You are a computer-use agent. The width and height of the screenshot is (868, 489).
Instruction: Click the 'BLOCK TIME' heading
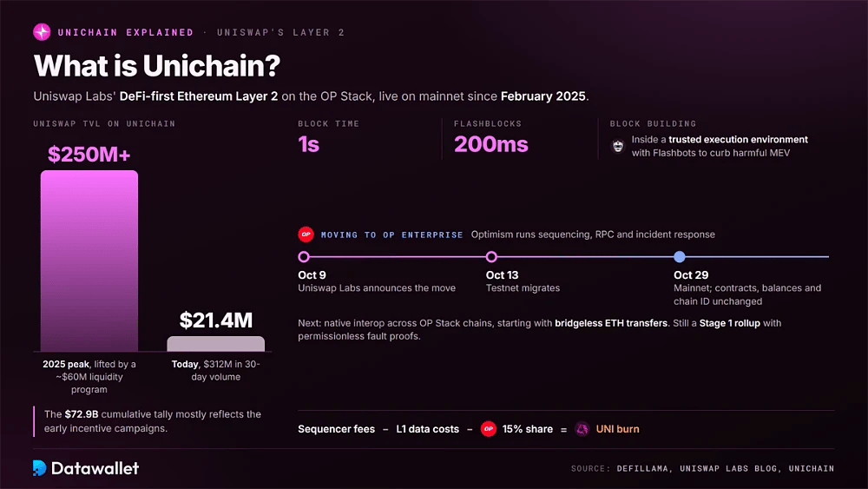[x=328, y=123]
